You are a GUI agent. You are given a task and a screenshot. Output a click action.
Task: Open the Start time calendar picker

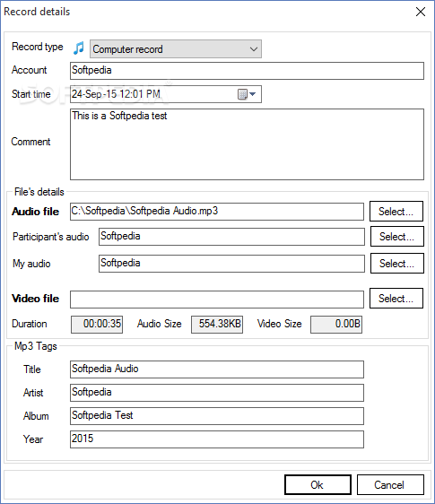tap(247, 94)
